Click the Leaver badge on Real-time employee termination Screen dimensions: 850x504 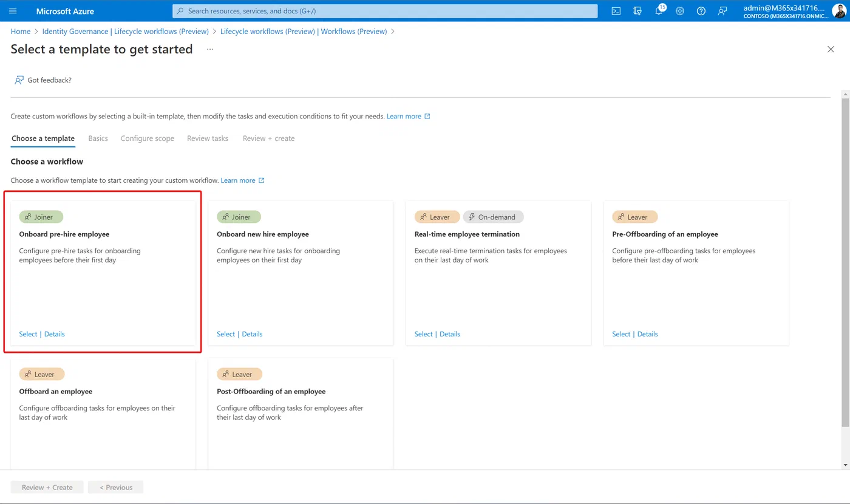437,217
